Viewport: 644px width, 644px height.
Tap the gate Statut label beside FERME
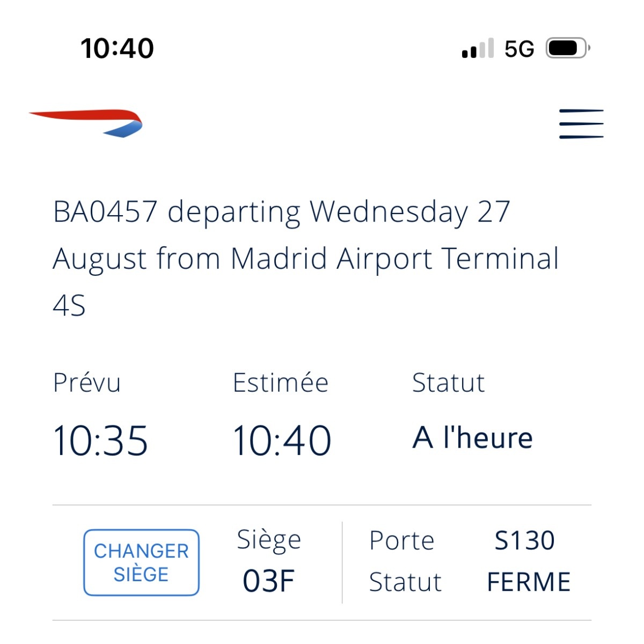pos(405,582)
